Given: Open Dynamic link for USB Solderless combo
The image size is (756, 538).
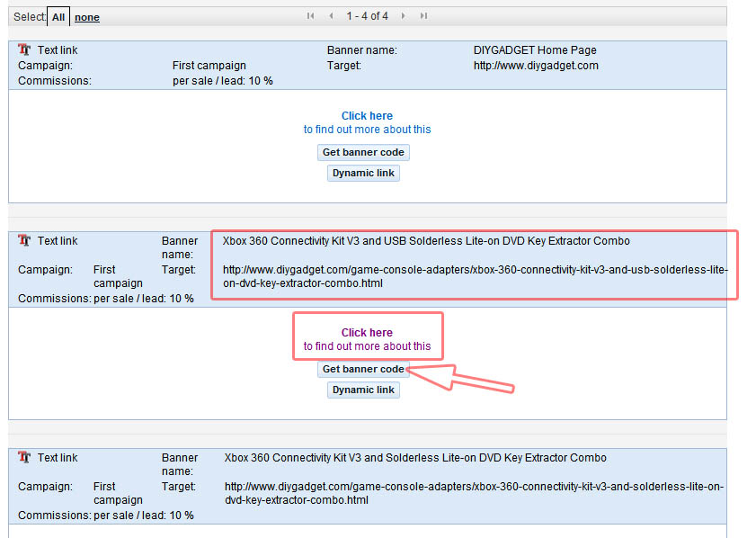Looking at the screenshot, I should pos(363,390).
